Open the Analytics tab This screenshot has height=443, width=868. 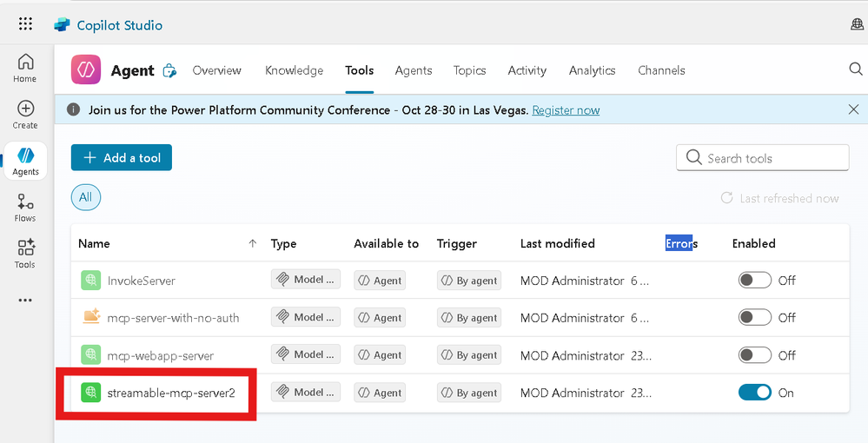point(593,70)
